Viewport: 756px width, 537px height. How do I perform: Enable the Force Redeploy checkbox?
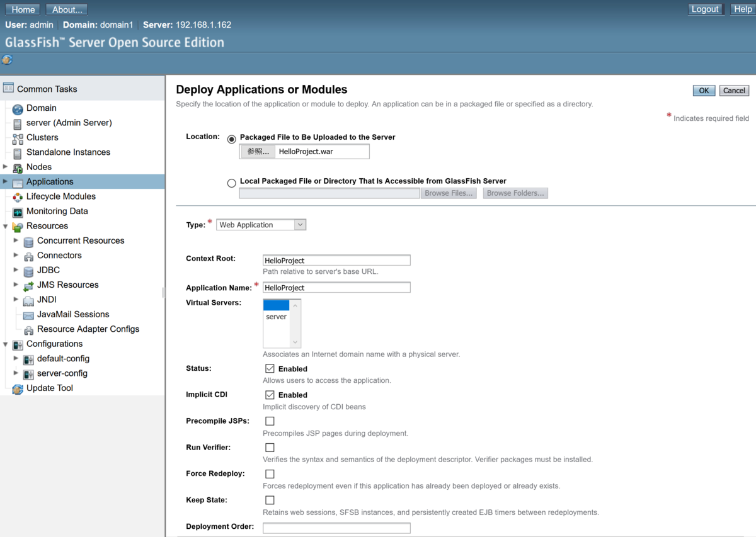[270, 474]
